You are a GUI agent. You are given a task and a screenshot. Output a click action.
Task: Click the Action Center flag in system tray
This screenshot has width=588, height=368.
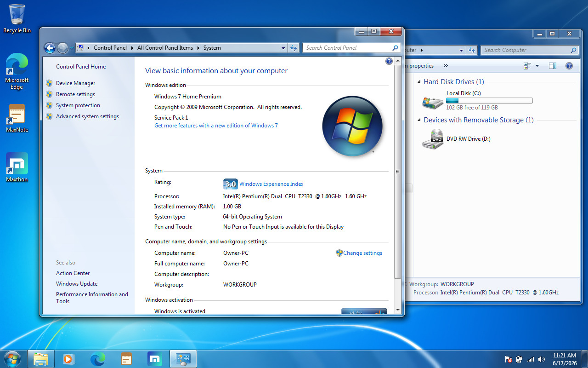[509, 359]
